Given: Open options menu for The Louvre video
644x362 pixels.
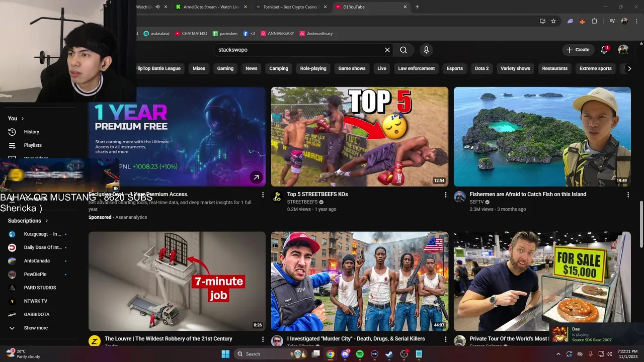Looking at the screenshot, I should 263,339.
